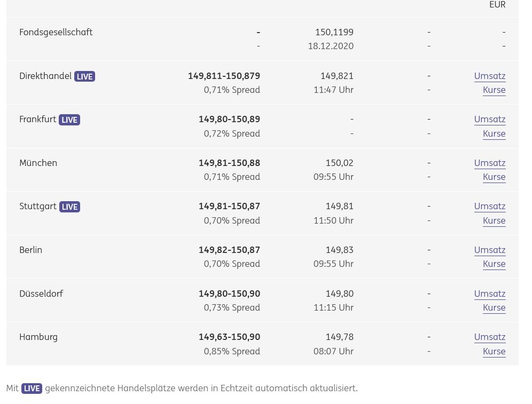Open Umsatz link for Hamburg
Screen dimensions: 532x404
[x=489, y=337]
